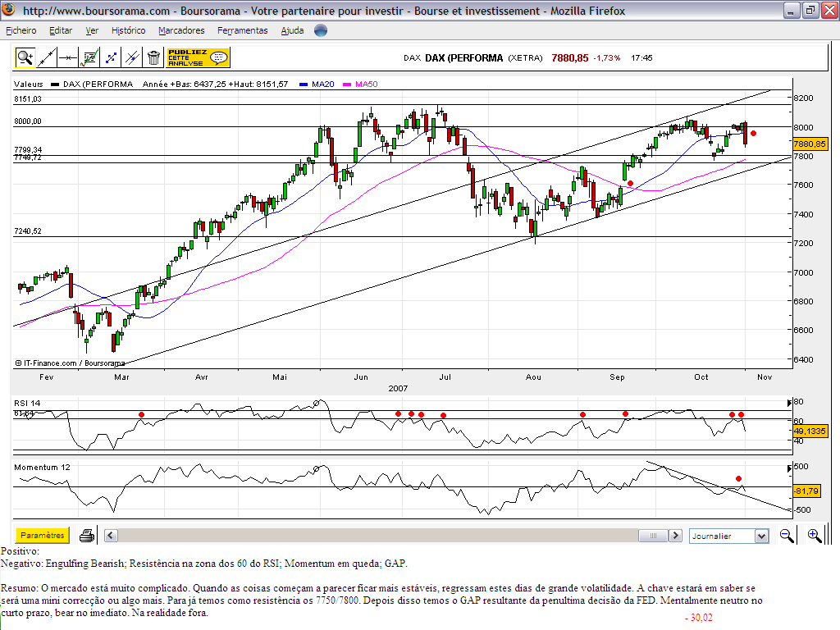Click the 8151,03 level label
Viewport: 840px width, 630px height.
click(x=28, y=98)
